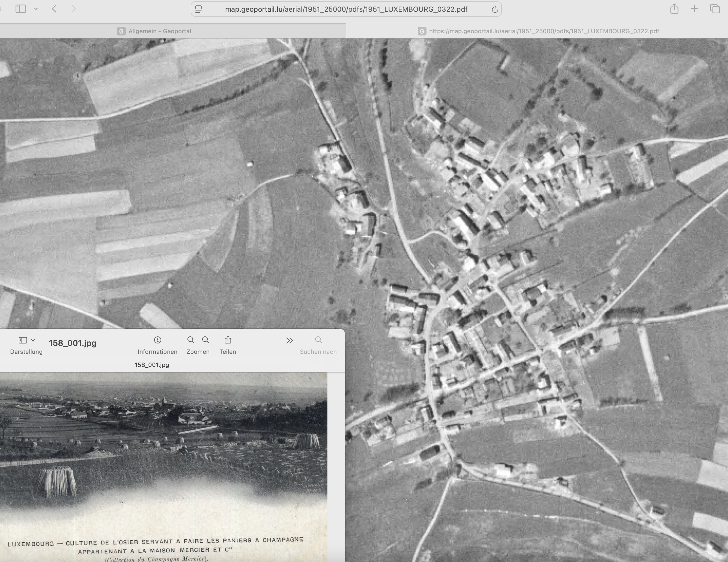Viewport: 728px width, 562px height.
Task: Show the Safari tab overview
Action: [715, 9]
